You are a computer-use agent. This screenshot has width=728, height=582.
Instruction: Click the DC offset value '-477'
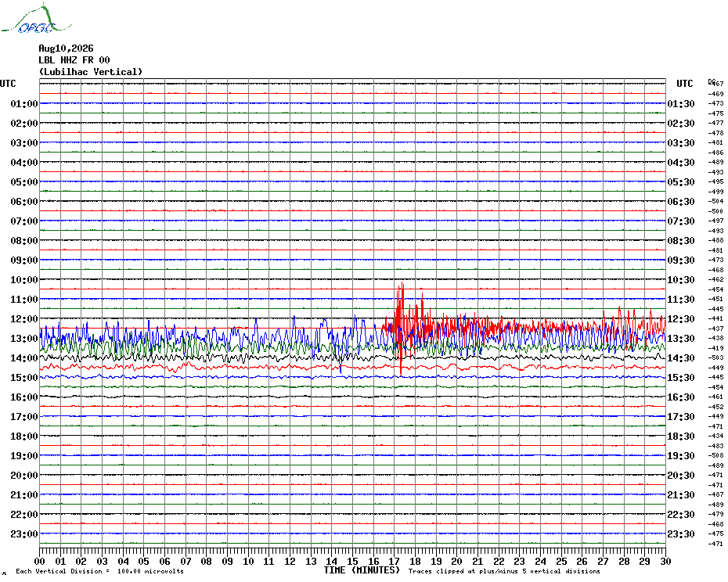click(x=716, y=123)
